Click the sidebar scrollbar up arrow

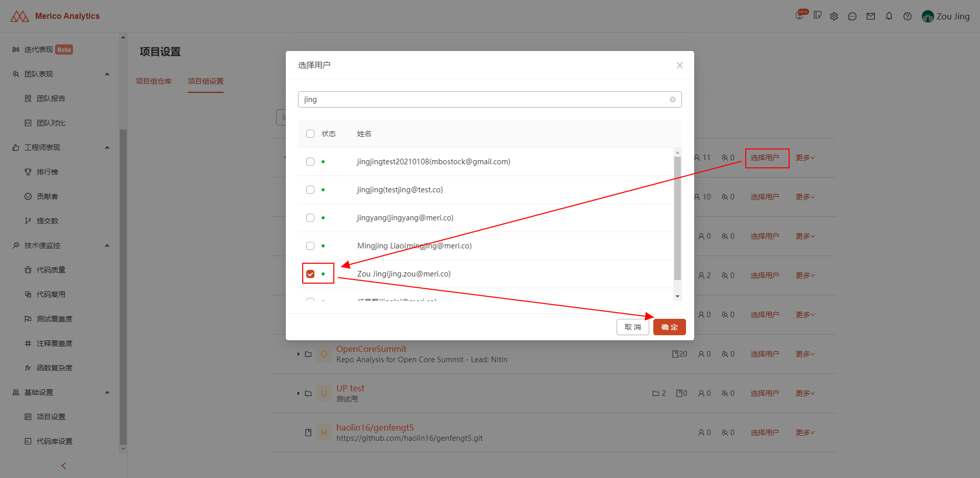click(123, 37)
